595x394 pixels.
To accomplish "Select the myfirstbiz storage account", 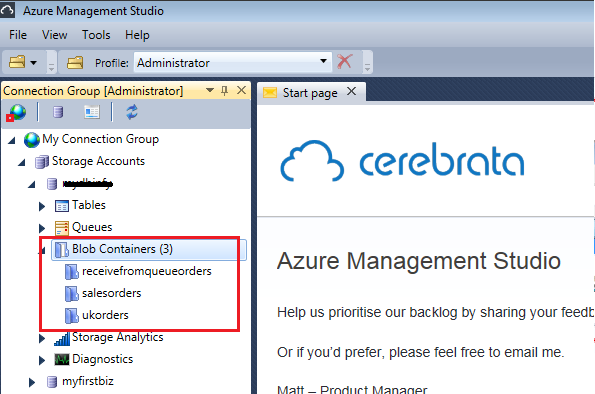I will pyautogui.click(x=88, y=381).
